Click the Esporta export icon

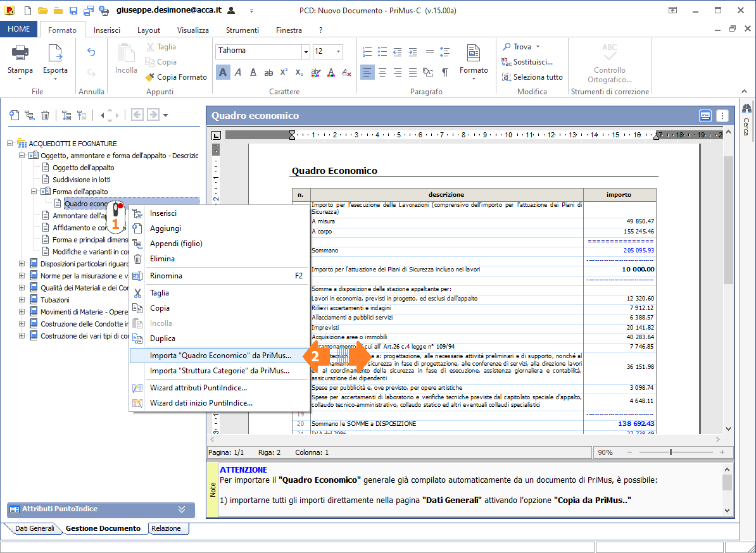(55, 54)
